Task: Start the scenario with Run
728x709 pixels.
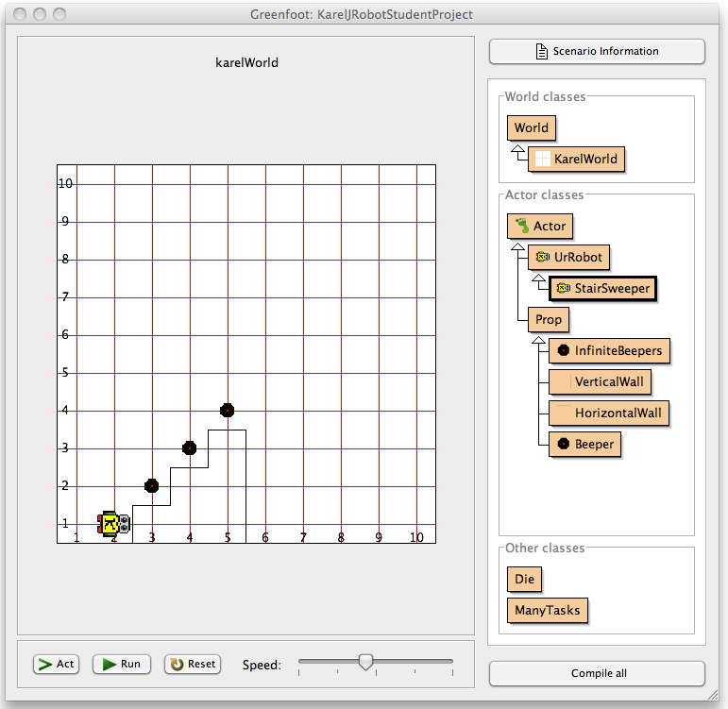Action: click(x=121, y=664)
